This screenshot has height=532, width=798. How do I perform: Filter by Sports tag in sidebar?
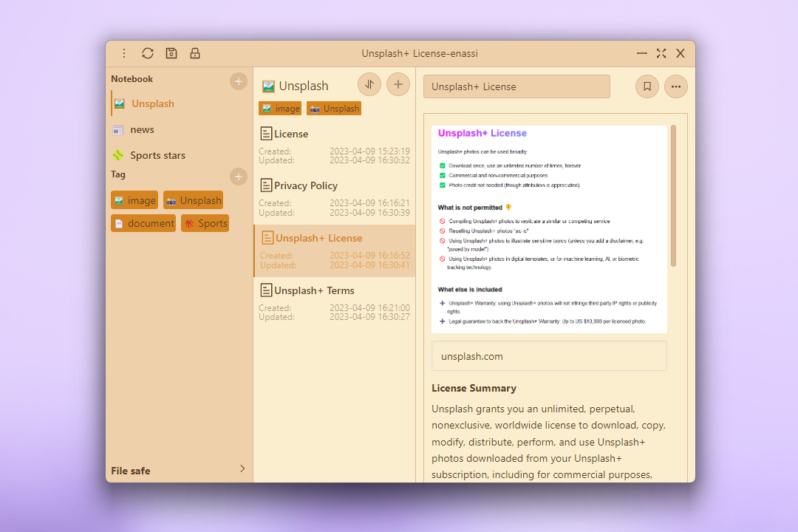point(205,223)
